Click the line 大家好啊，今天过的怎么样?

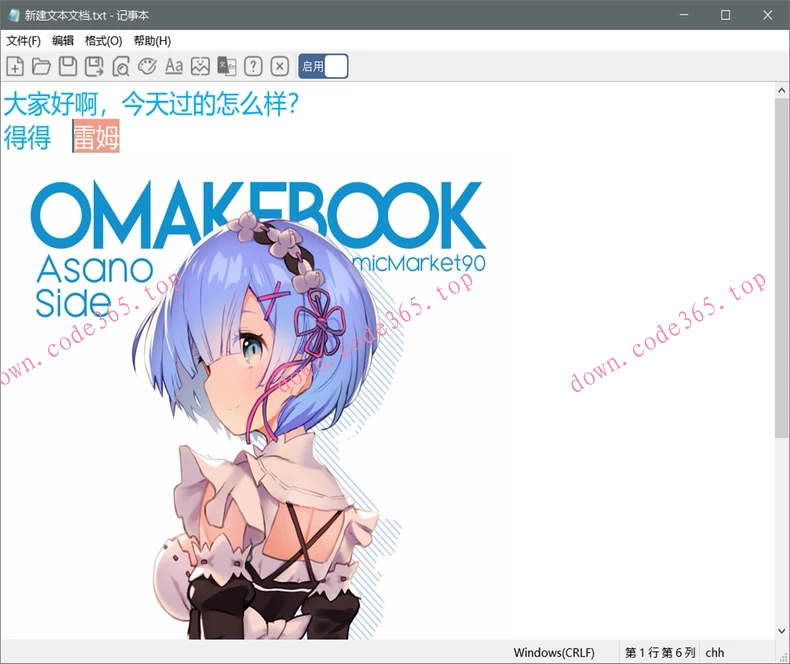[x=151, y=104]
